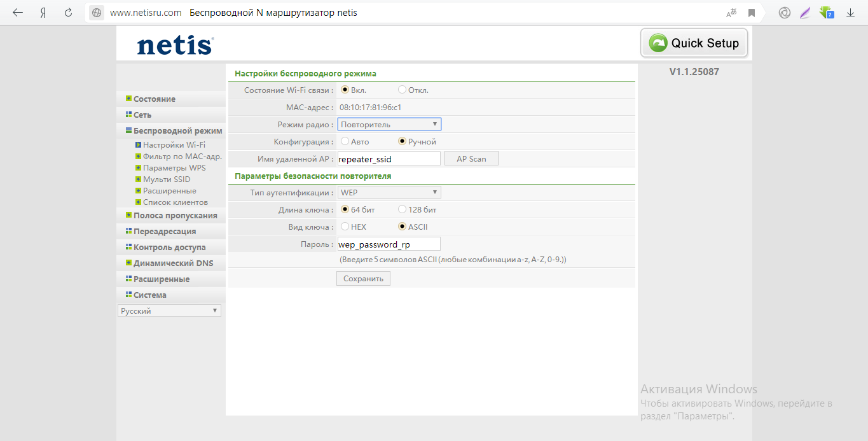Click the Quick Setup button
868x441 pixels.
click(694, 43)
